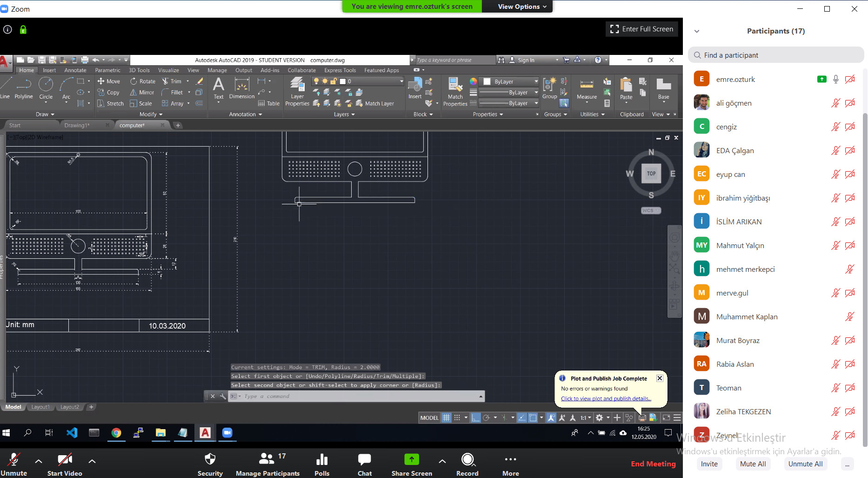The image size is (868, 478).
Task: Unmute your microphone in Zoom
Action: [14, 464]
